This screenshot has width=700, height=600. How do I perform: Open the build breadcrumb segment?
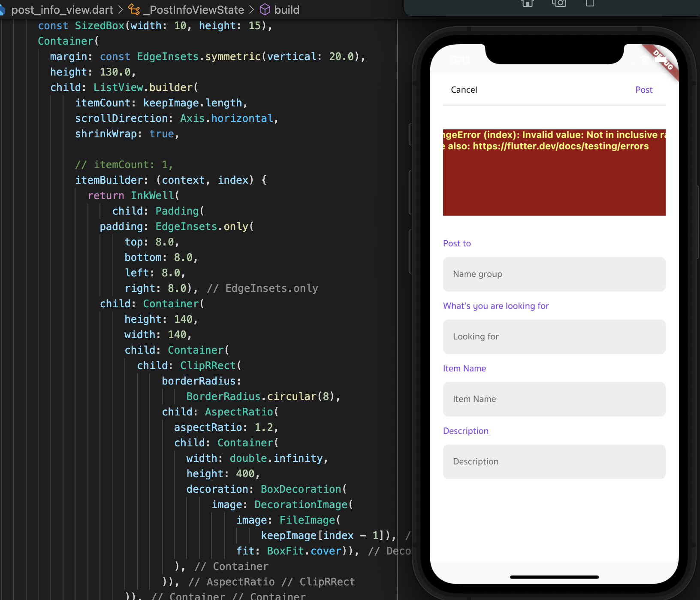pos(287,9)
